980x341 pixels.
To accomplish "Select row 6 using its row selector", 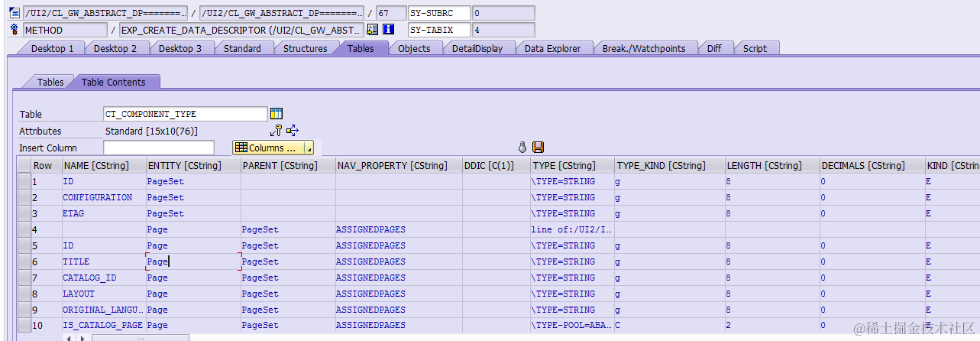I will [x=24, y=261].
